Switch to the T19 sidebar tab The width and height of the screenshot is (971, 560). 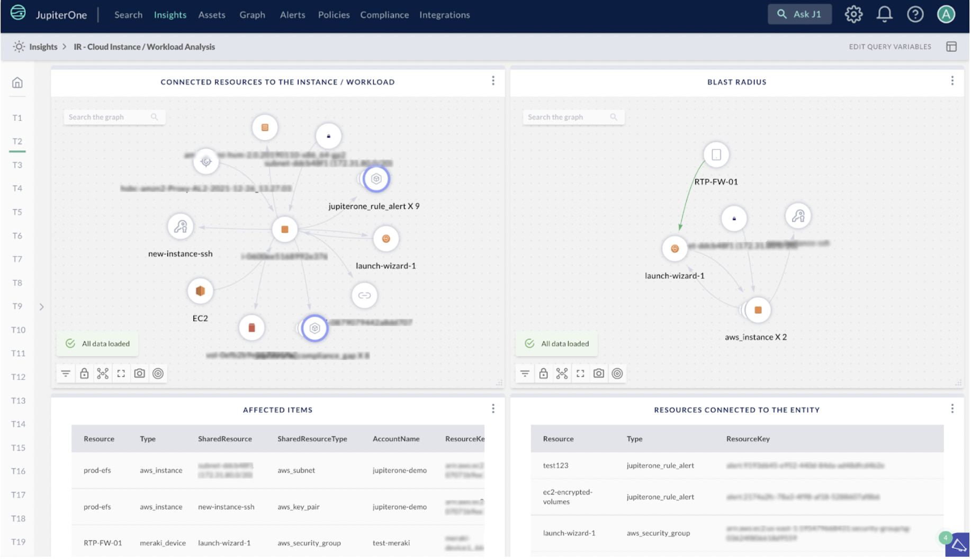pos(18,543)
